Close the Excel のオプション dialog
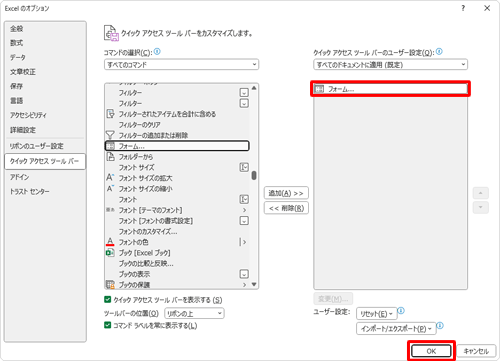The height and width of the screenshot is (361, 500). click(487, 8)
